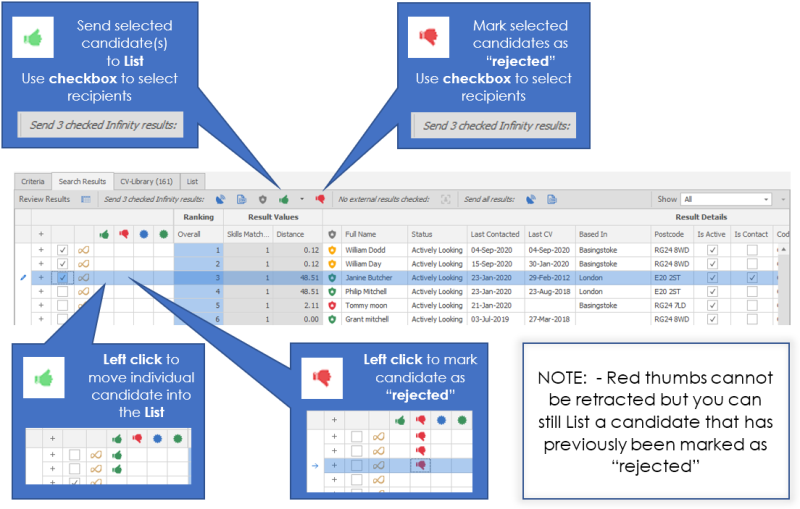The image size is (800, 509).
Task: Click green thumbs-up in the results toolbar
Action: [x=285, y=200]
